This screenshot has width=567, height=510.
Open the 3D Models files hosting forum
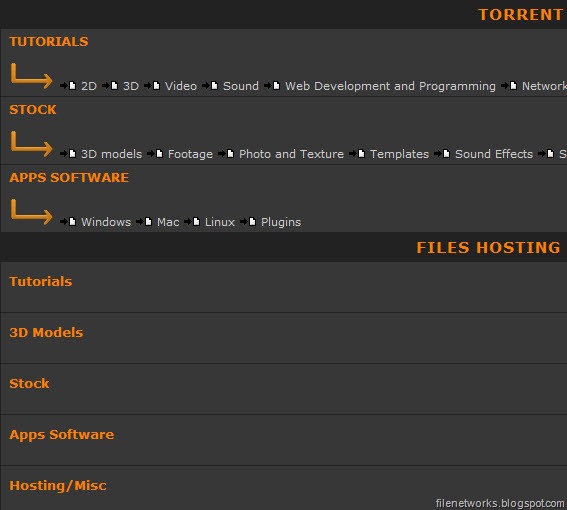[46, 332]
